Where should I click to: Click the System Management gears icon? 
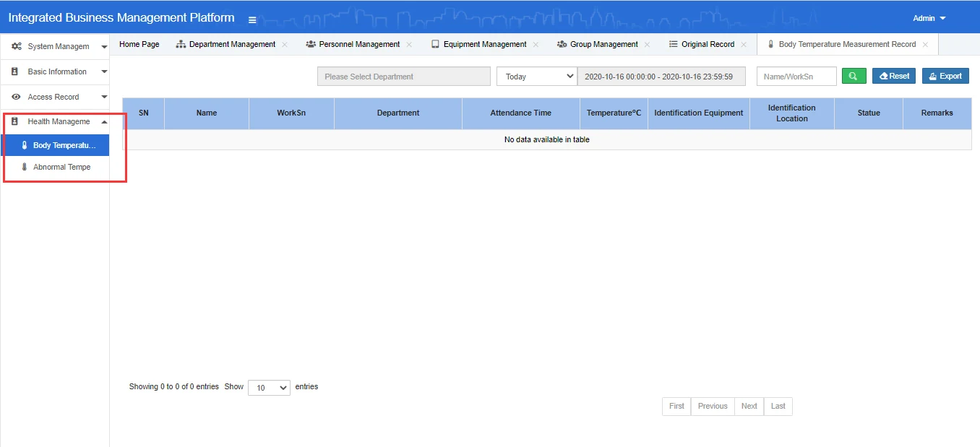17,46
